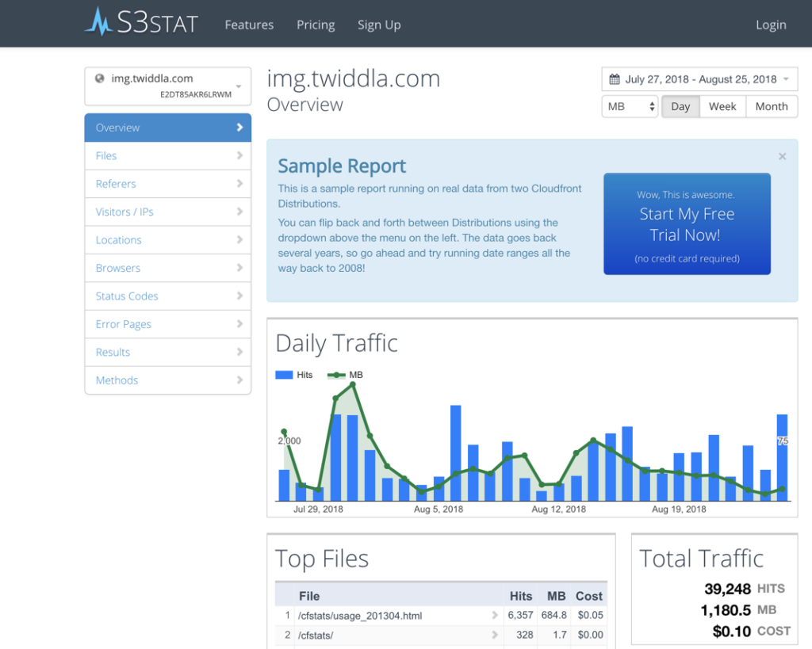Open the Pricing page
This screenshot has height=649, width=812.
click(x=316, y=25)
